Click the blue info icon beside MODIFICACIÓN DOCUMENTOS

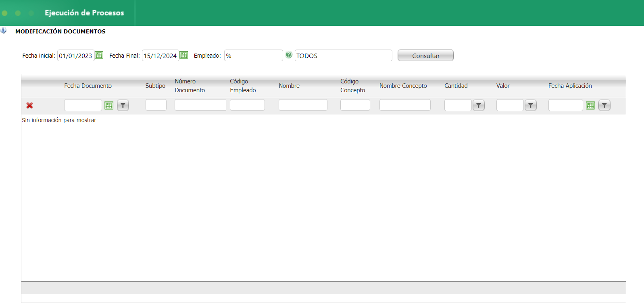click(x=4, y=31)
